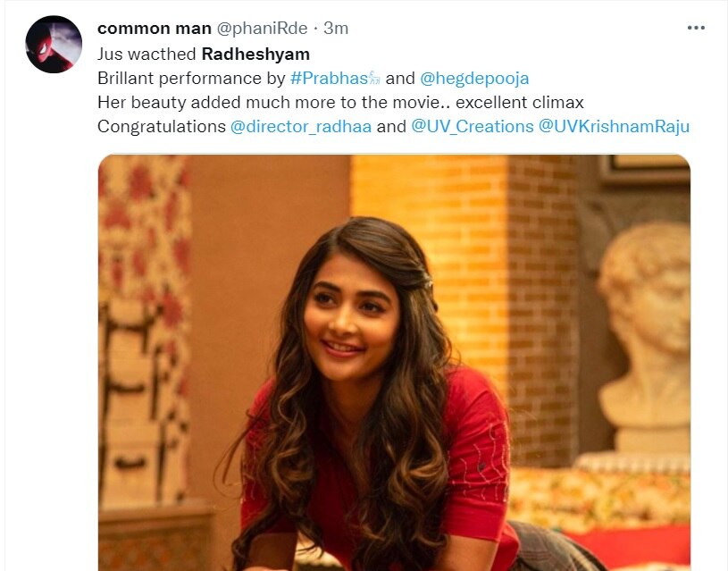The image size is (728, 571).
Task: Click the emoji icon after #Prabhas
Action: [x=374, y=78]
